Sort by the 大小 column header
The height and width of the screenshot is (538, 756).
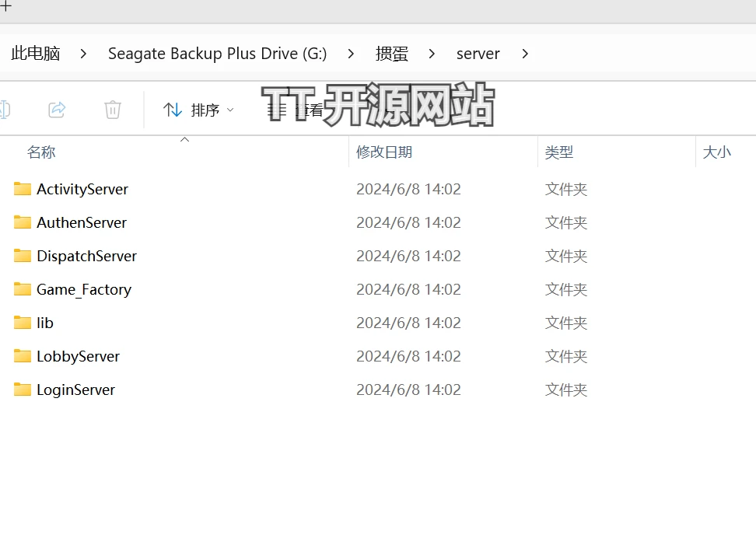point(717,152)
